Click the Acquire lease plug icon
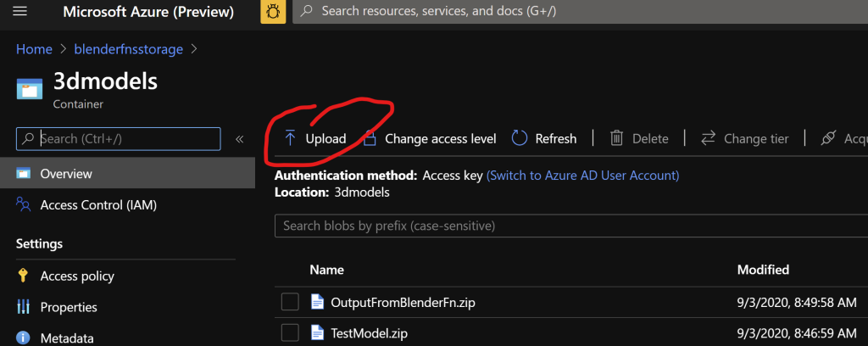 [x=827, y=138]
